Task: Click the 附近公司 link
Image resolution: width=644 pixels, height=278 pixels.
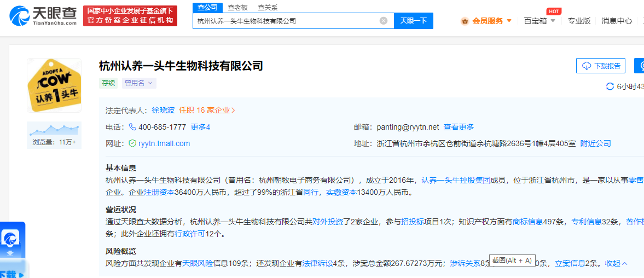Action: [595, 143]
